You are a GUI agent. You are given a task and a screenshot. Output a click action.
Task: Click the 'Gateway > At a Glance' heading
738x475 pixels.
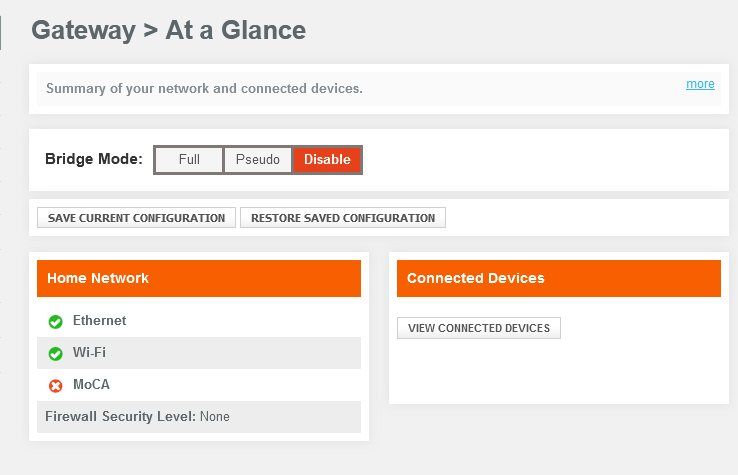pyautogui.click(x=168, y=30)
